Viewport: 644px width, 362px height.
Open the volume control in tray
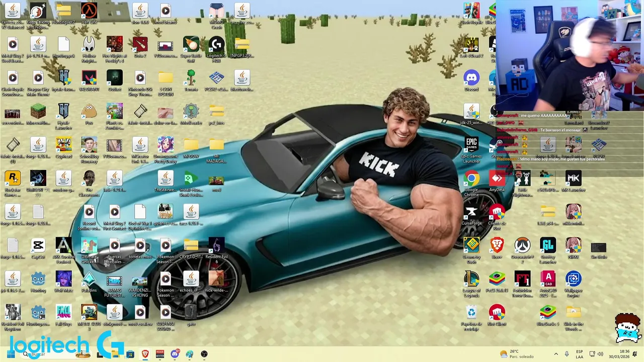pos(600,354)
